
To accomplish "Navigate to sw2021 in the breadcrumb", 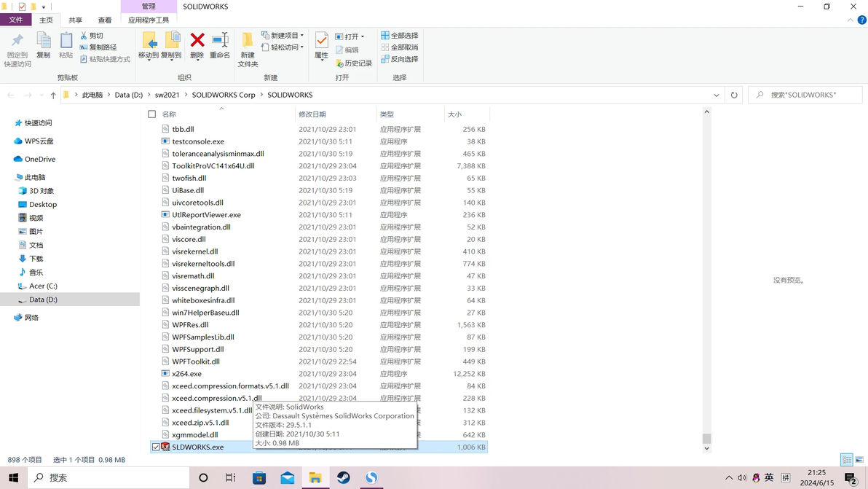I will [167, 95].
